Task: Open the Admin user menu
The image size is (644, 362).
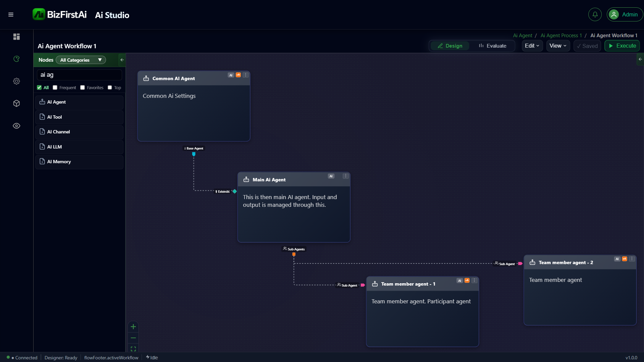Action: [x=625, y=14]
